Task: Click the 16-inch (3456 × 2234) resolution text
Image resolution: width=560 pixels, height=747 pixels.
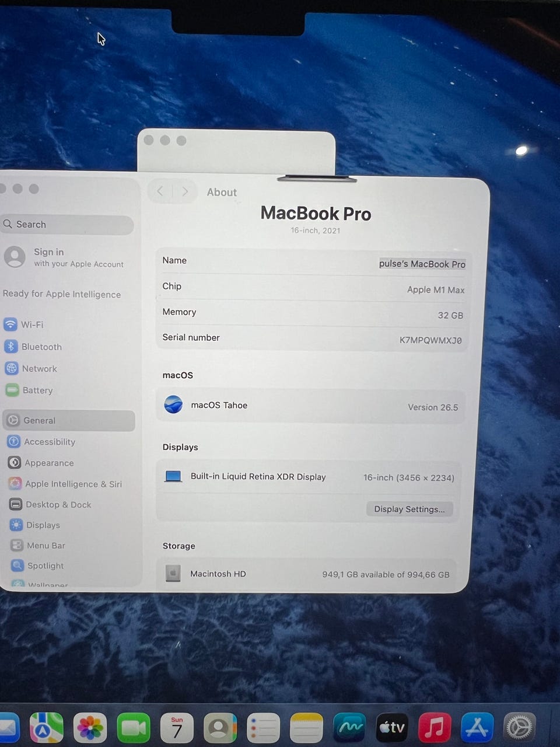Action: (409, 477)
